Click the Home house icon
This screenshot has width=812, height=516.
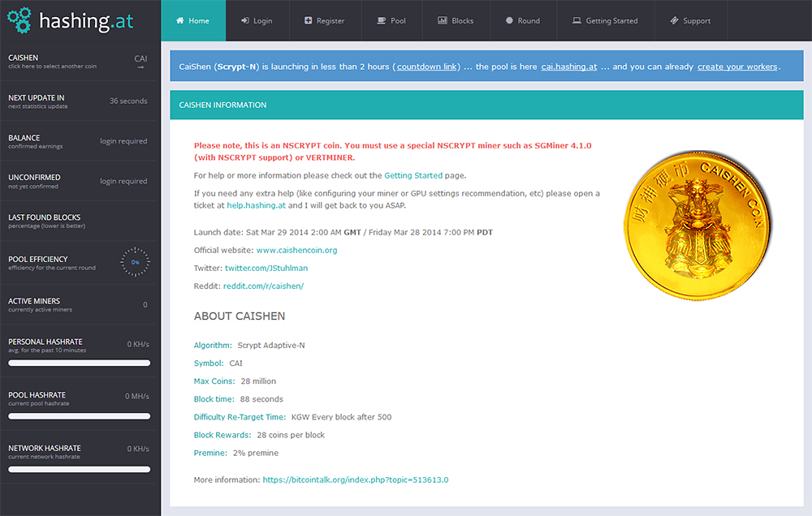[179, 21]
